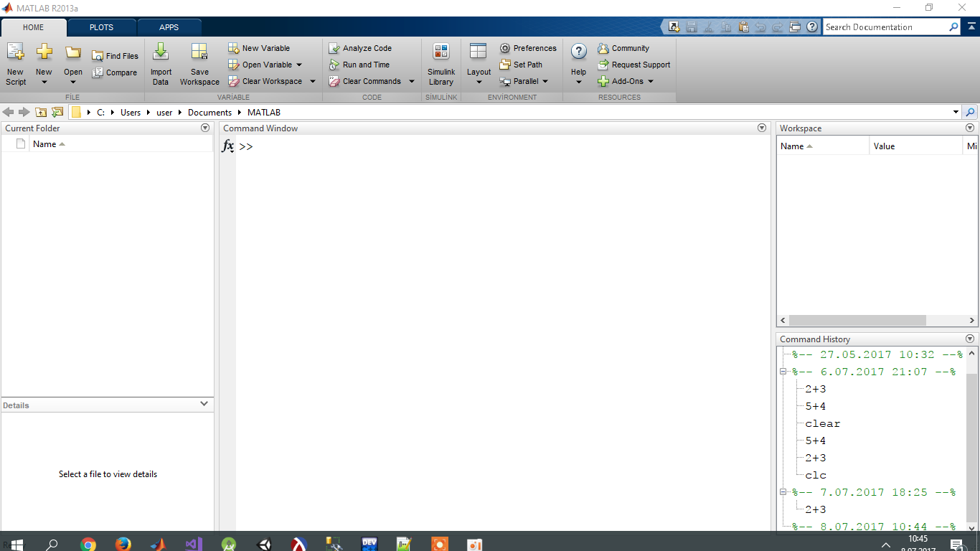This screenshot has height=551, width=980.
Task: Click the Workspace horizontal scrollbar thumb
Action: click(x=857, y=321)
